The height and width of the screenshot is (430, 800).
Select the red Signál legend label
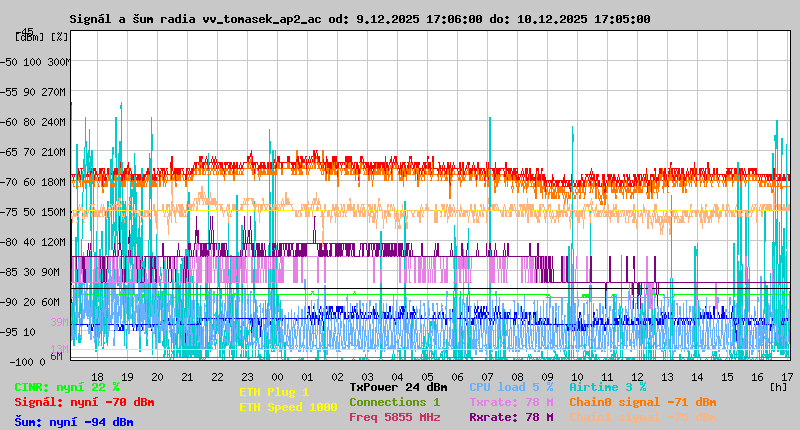84,402
